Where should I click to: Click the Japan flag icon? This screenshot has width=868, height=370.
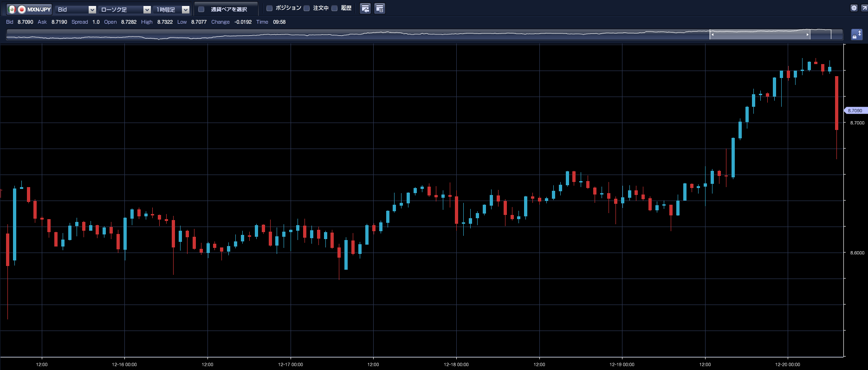click(x=21, y=9)
